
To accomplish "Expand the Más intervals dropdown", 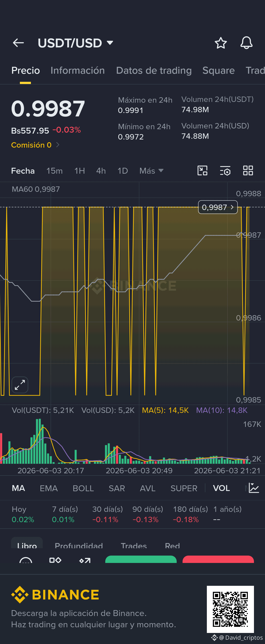I will point(151,171).
